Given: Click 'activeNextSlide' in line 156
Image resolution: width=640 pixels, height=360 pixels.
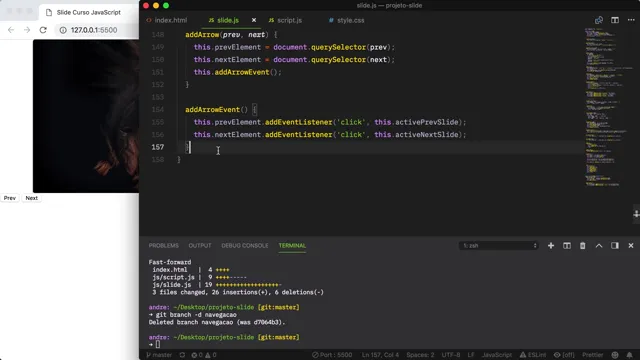Looking at the screenshot, I should 427,134.
